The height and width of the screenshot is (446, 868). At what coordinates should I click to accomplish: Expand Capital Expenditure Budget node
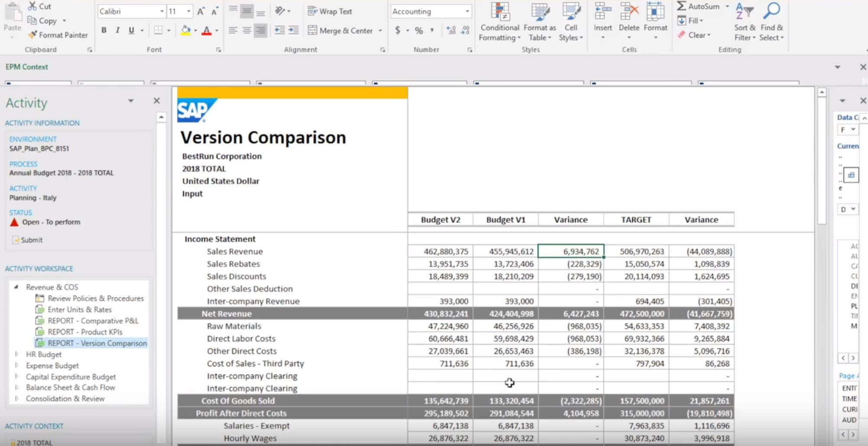[17, 376]
